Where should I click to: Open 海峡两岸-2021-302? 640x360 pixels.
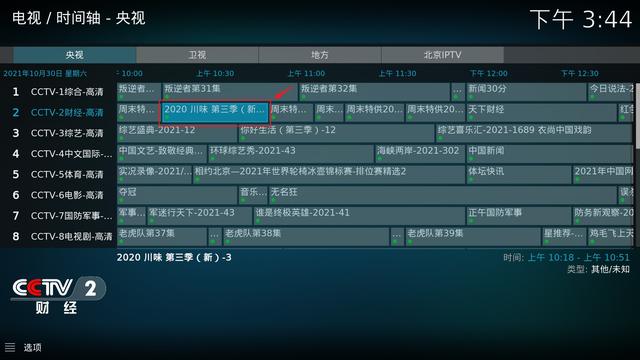420,154
